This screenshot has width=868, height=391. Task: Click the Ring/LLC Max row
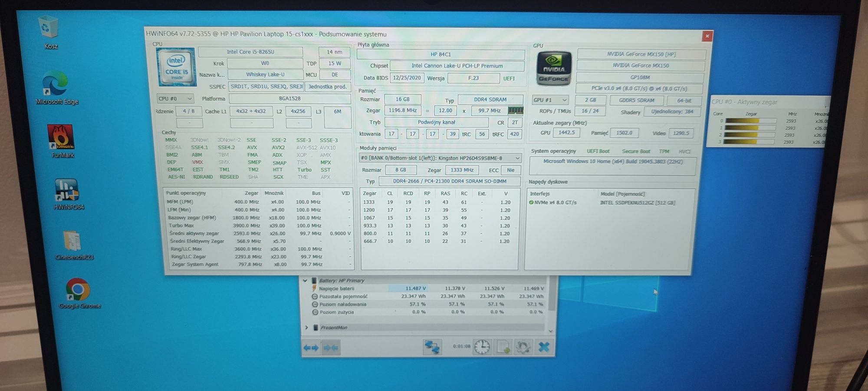pos(259,249)
